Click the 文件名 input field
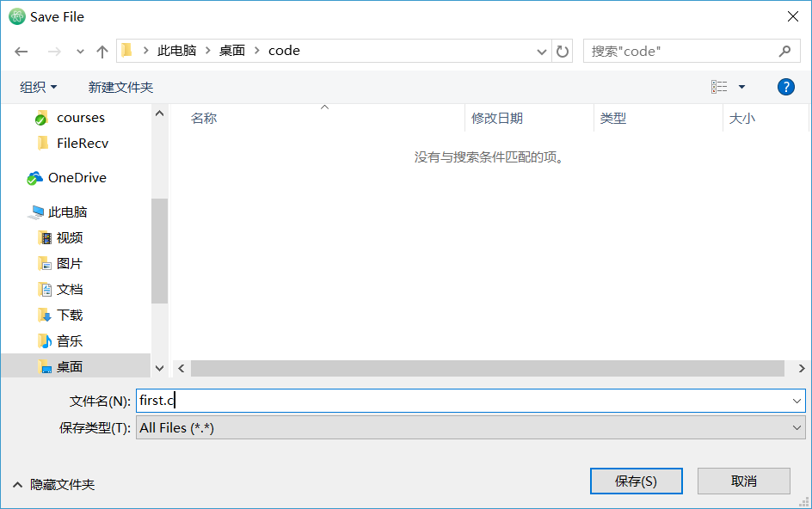The height and width of the screenshot is (509, 812). [x=471, y=401]
